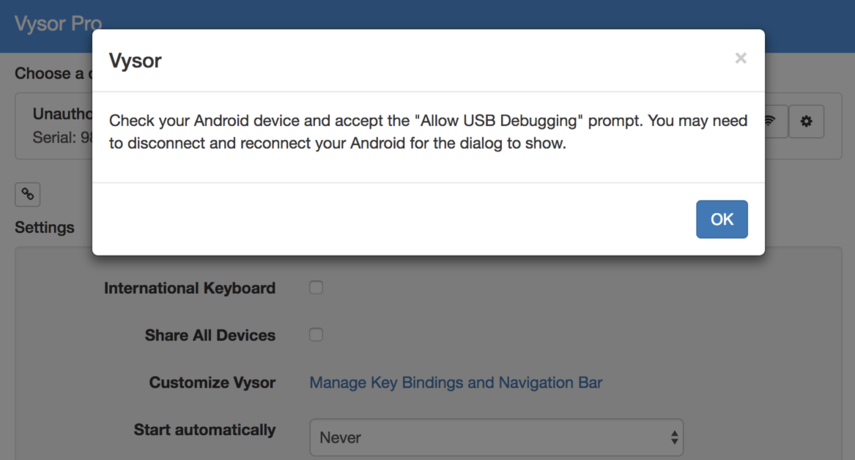Image resolution: width=855 pixels, height=460 pixels.
Task: Click the Vysor Pro header title
Action: coord(58,23)
